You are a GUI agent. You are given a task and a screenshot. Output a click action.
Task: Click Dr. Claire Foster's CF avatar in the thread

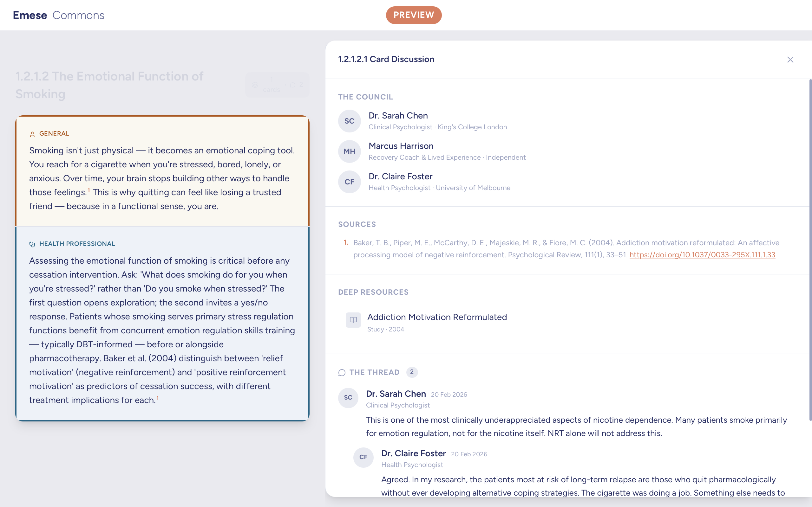click(363, 457)
